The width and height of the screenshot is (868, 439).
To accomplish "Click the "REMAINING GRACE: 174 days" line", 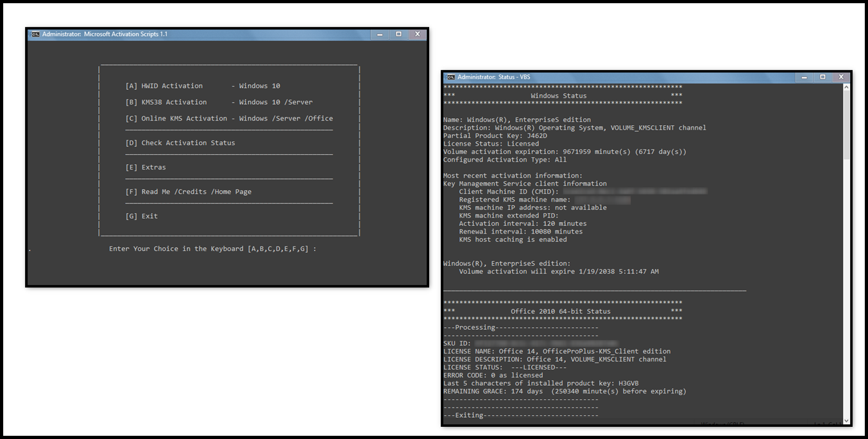I will (565, 392).
